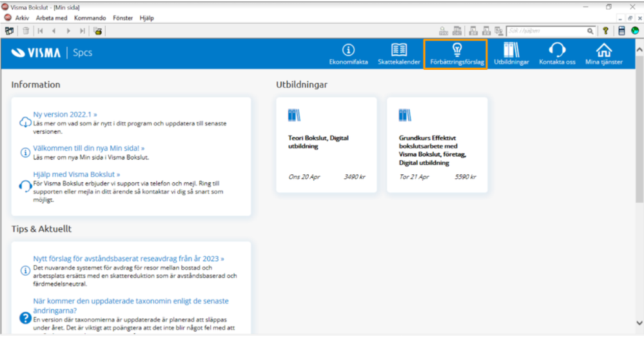The height and width of the screenshot is (337, 644).
Task: Click the green globe toolbar icon
Action: [635, 31]
